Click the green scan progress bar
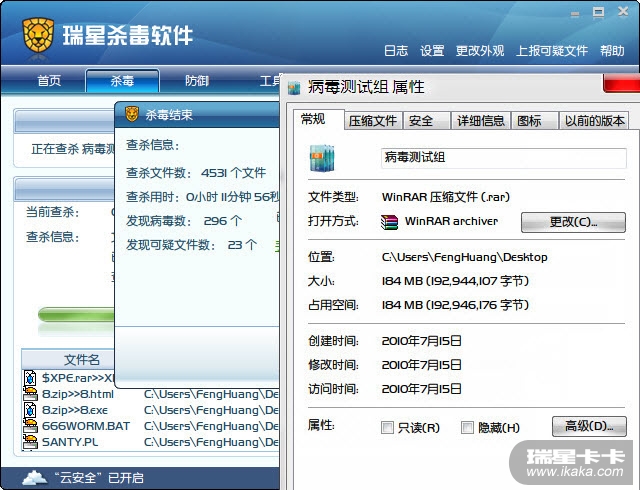The height and width of the screenshot is (490, 640). click(x=76, y=315)
